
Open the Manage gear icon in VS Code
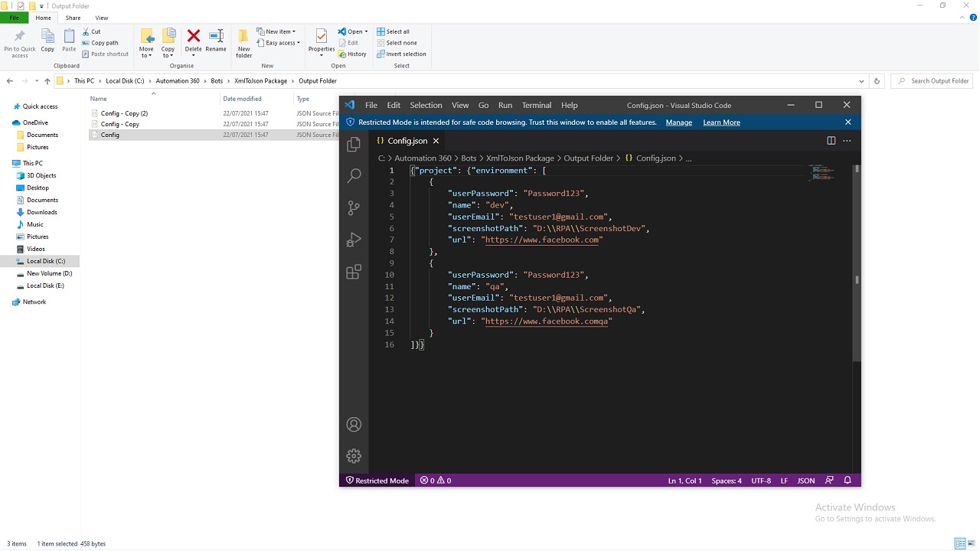coord(354,456)
